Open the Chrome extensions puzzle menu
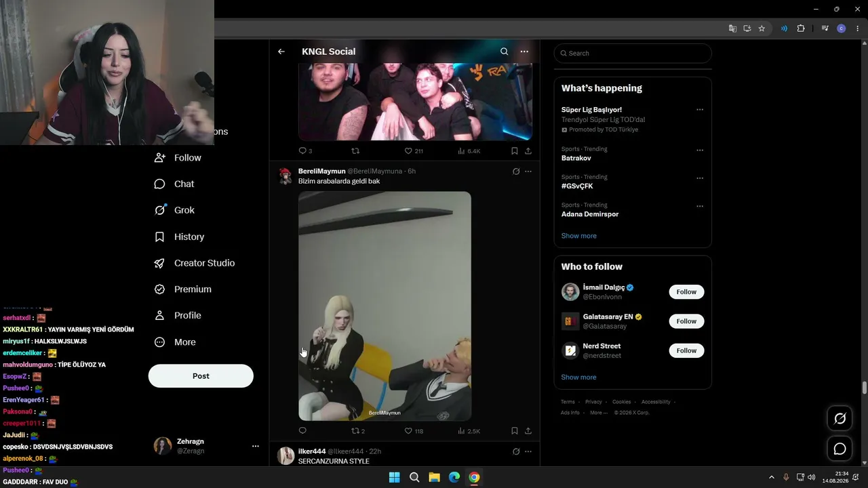The width and height of the screenshot is (868, 488). point(801,28)
